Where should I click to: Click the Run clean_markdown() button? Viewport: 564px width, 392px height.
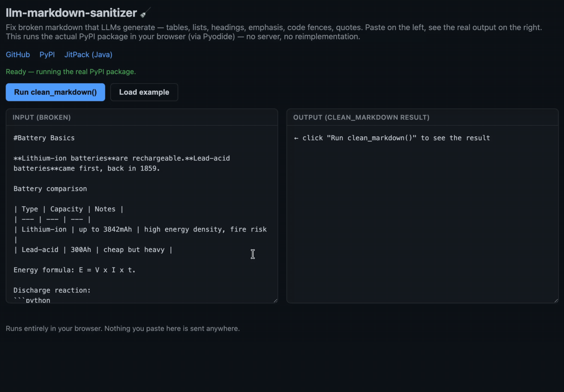point(55,92)
